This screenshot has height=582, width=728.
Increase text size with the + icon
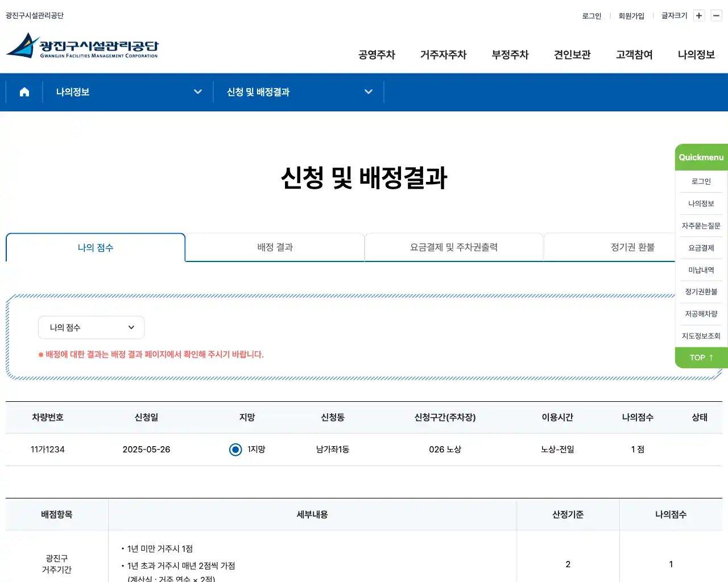tap(698, 15)
